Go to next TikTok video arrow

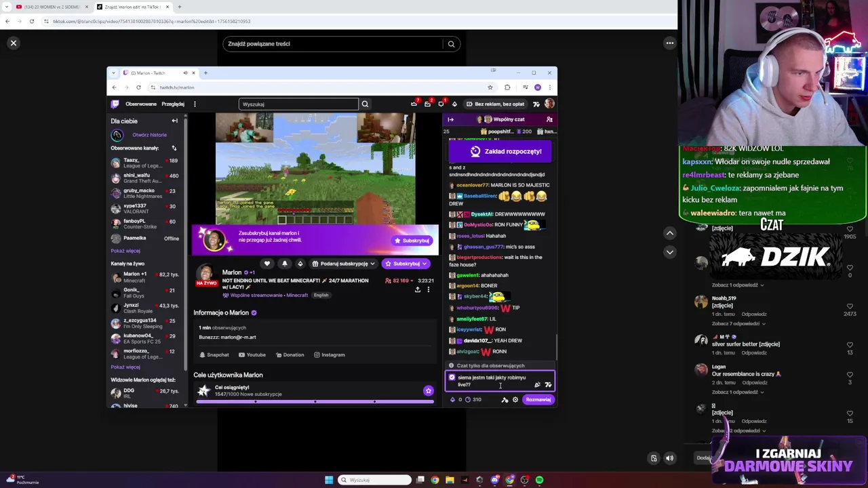click(669, 252)
